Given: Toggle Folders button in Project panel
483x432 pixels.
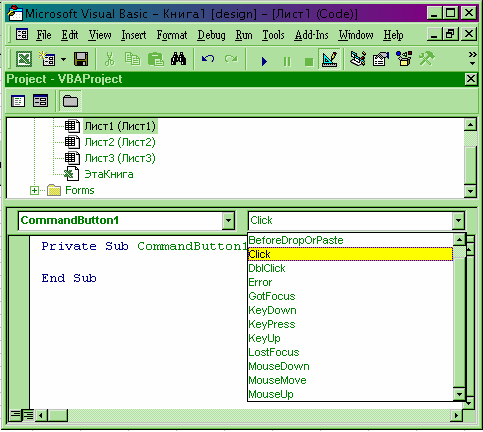Looking at the screenshot, I should (x=70, y=101).
